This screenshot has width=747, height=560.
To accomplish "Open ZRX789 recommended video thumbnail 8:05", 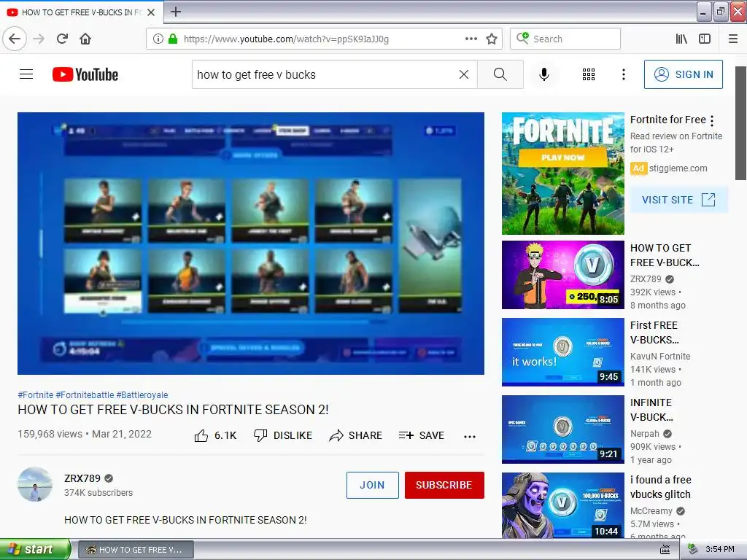I will [x=563, y=275].
